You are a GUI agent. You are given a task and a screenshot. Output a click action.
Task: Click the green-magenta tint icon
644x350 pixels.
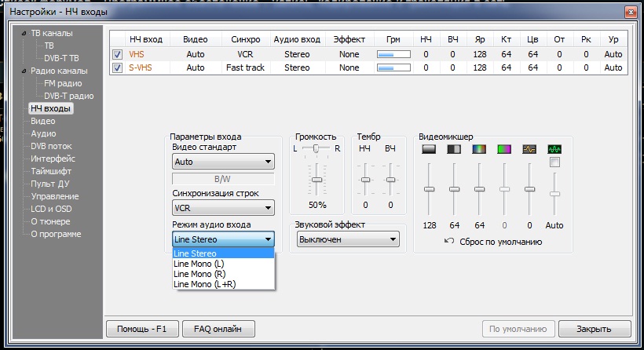[x=504, y=149]
